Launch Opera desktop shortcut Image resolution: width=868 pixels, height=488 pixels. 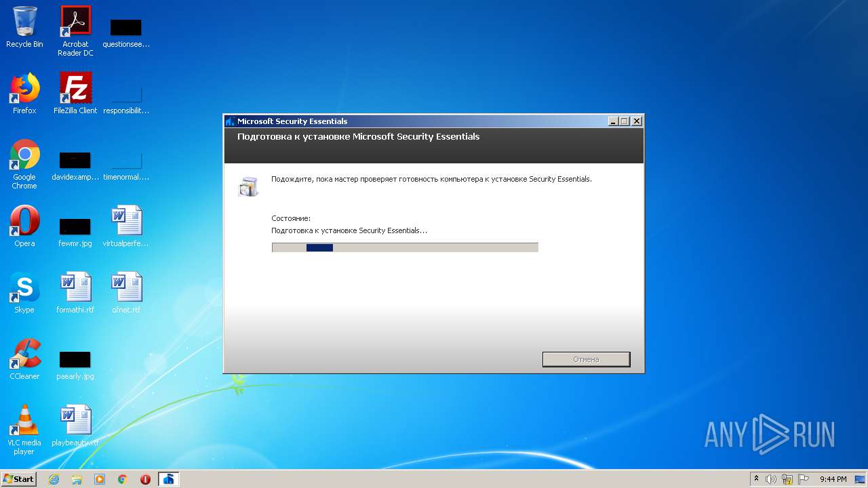[24, 226]
